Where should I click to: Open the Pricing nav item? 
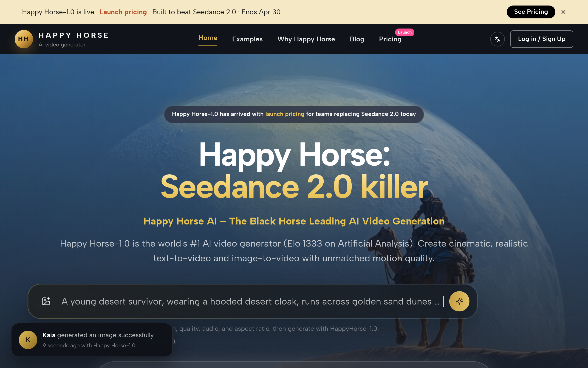pyautogui.click(x=390, y=39)
